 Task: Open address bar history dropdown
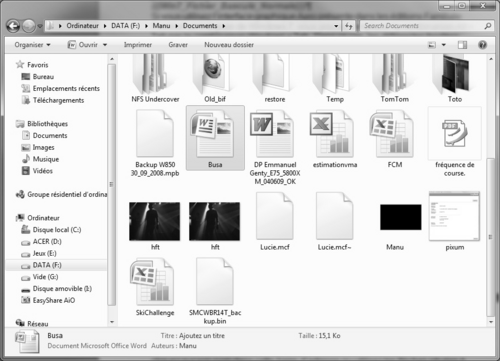336,26
